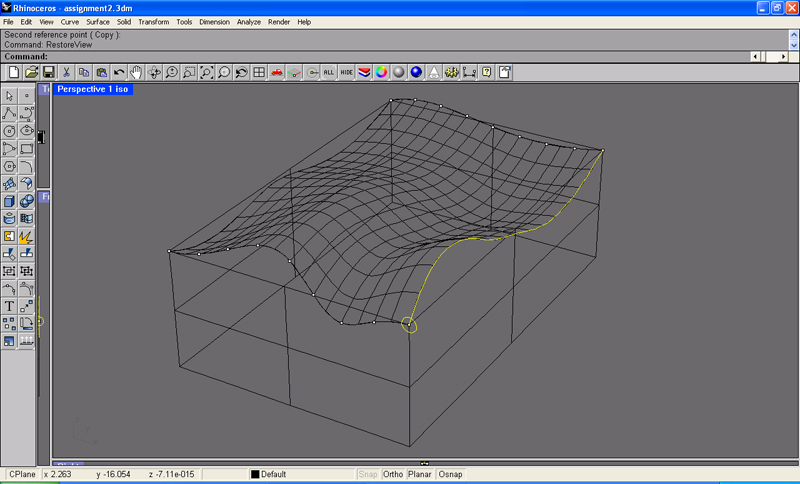Select the Polygon tool

(x=9, y=166)
